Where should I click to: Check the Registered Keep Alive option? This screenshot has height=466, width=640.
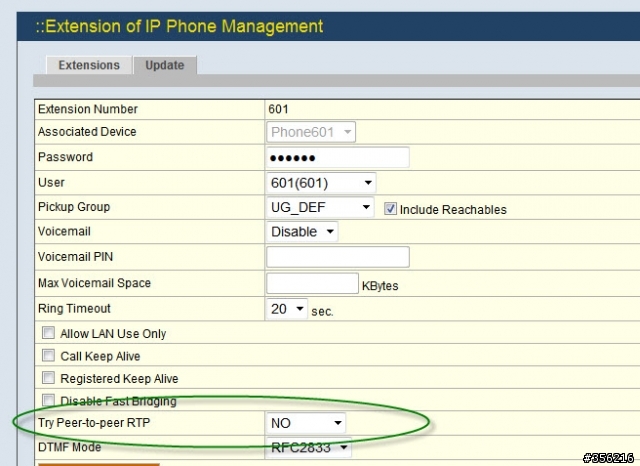tap(48, 377)
